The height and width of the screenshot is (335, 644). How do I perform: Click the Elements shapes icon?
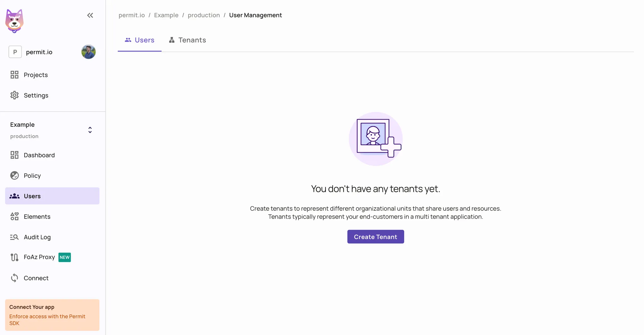(x=14, y=216)
